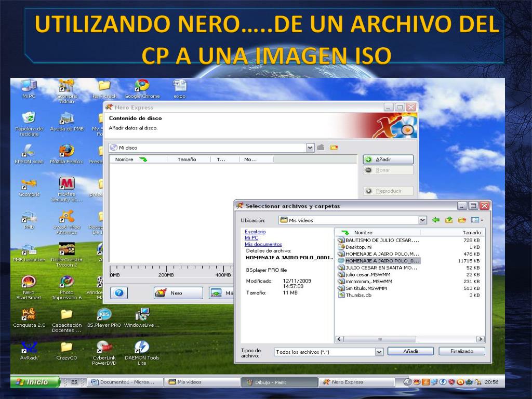The width and height of the screenshot is (532, 399).
Task: Sort by Nombre column in Nero Express
Action: pyautogui.click(x=138, y=159)
